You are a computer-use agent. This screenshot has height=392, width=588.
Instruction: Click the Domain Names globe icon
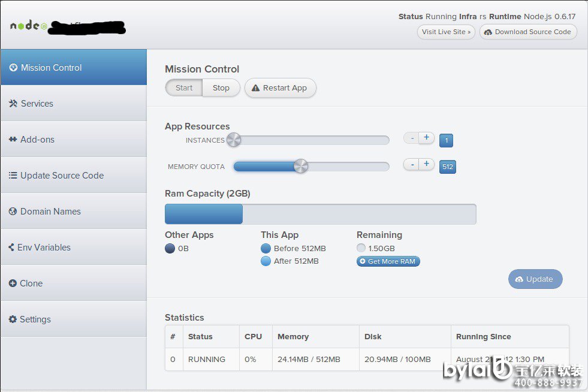coord(13,212)
